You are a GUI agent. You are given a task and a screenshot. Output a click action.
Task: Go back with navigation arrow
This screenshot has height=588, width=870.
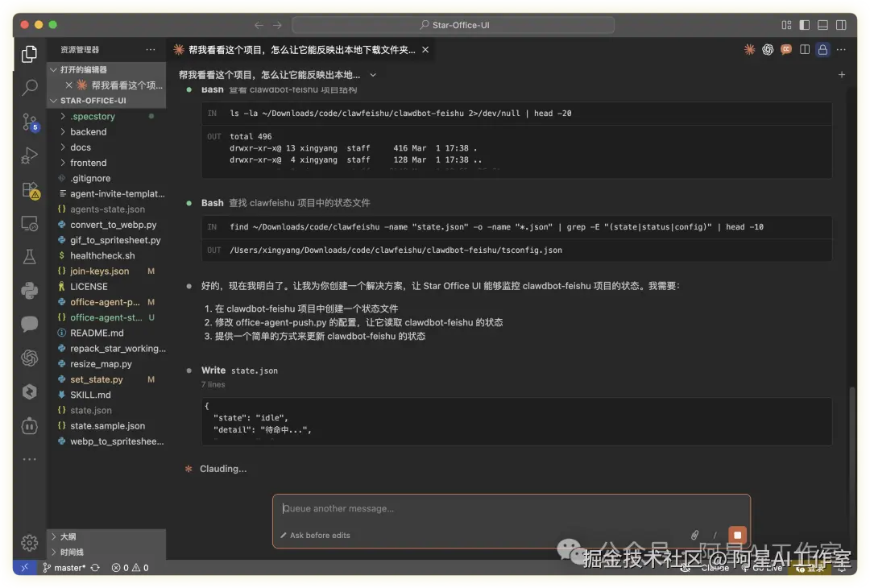coord(259,25)
